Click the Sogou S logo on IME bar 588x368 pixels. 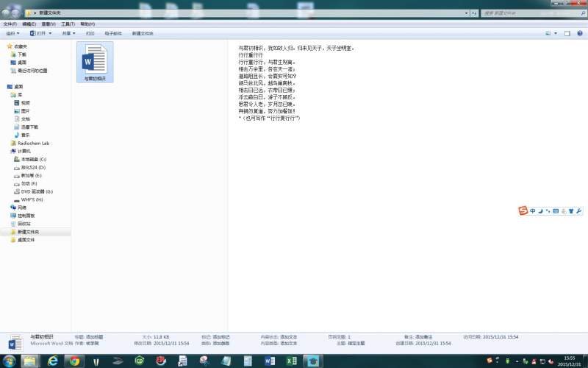523,211
